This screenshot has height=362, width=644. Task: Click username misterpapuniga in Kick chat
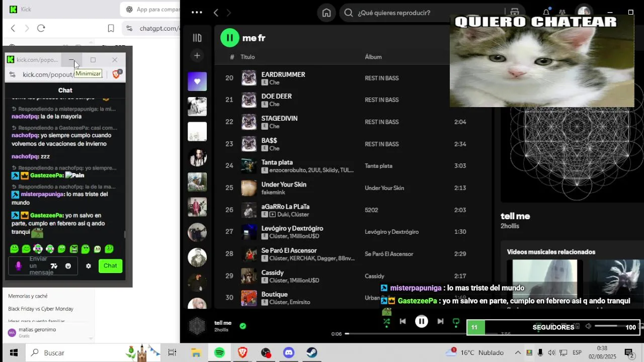tap(42, 194)
